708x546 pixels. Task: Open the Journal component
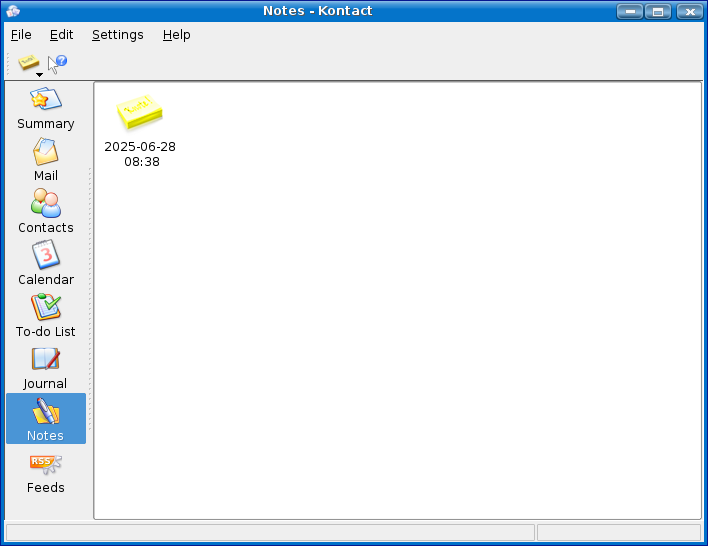[x=45, y=369]
